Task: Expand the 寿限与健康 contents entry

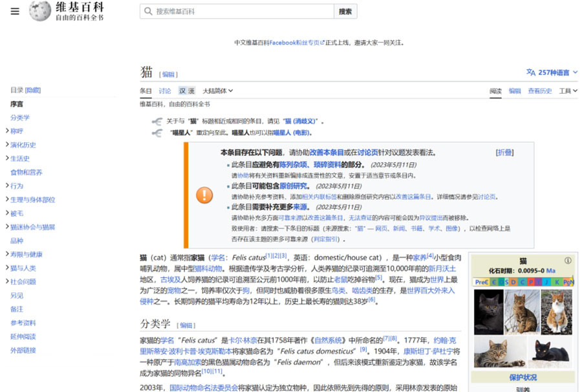Action: (7, 254)
